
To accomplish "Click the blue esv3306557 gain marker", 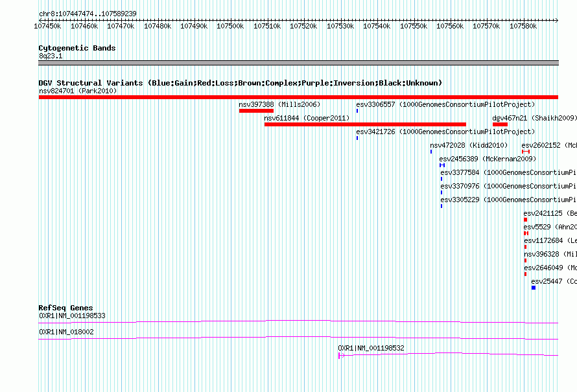I will (x=357, y=111).
